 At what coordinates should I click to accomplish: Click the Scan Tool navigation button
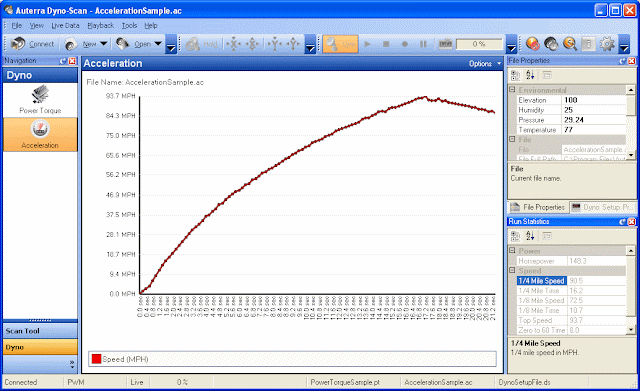click(x=40, y=331)
